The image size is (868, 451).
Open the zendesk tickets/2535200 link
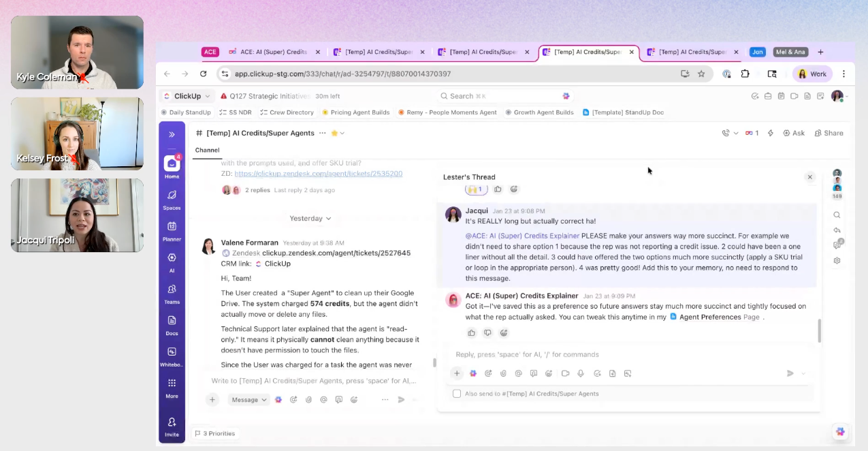pyautogui.click(x=318, y=174)
